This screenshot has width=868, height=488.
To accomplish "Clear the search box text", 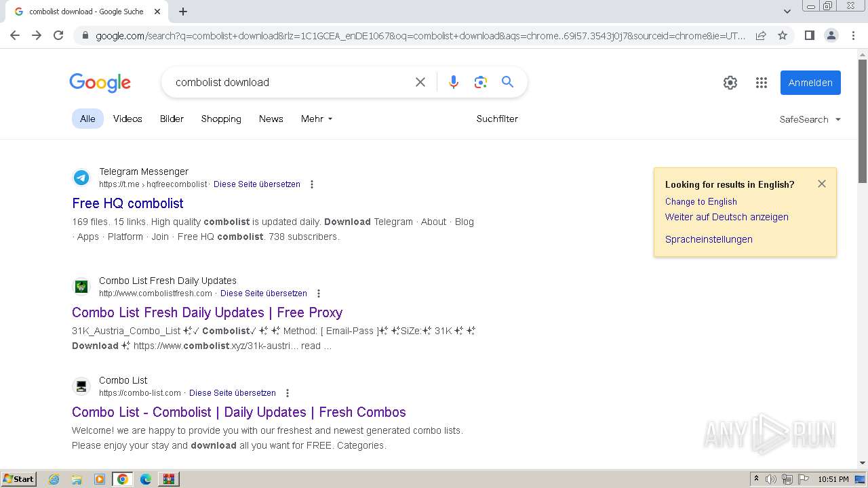I will 420,82.
